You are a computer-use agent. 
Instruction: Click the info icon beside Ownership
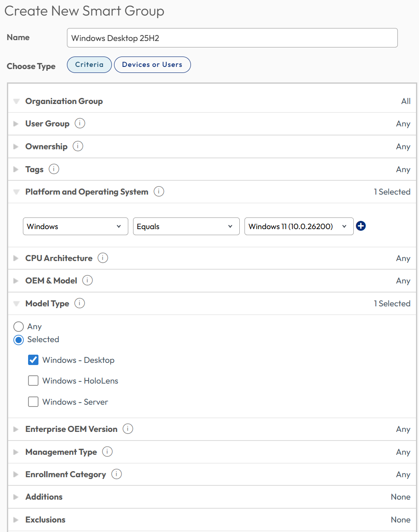pos(78,146)
